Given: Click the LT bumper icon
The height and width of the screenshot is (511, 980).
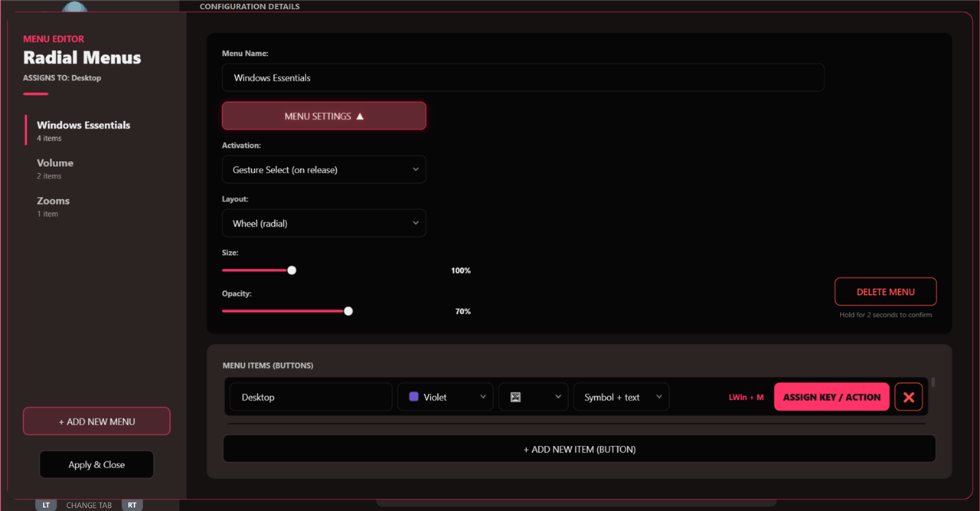Looking at the screenshot, I should [x=46, y=505].
